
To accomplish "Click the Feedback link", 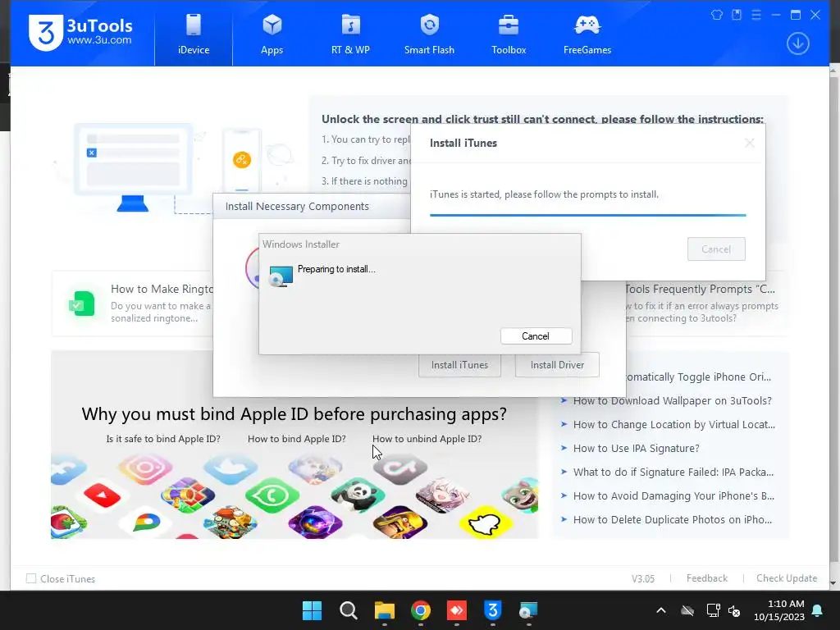I will click(x=706, y=578).
